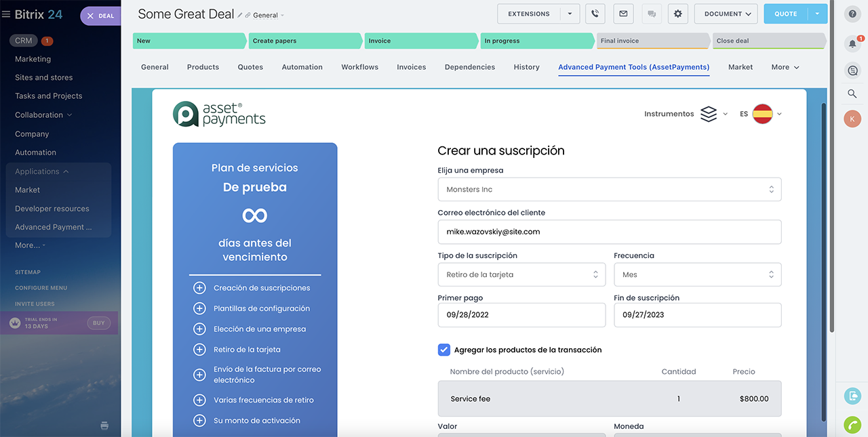The height and width of the screenshot is (437, 868).
Task: Click the Instrumentos layers icon
Action: 709,114
